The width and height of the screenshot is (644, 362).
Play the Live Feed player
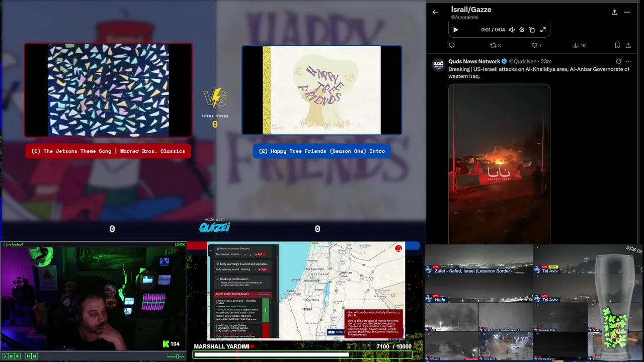pyautogui.click(x=5, y=356)
